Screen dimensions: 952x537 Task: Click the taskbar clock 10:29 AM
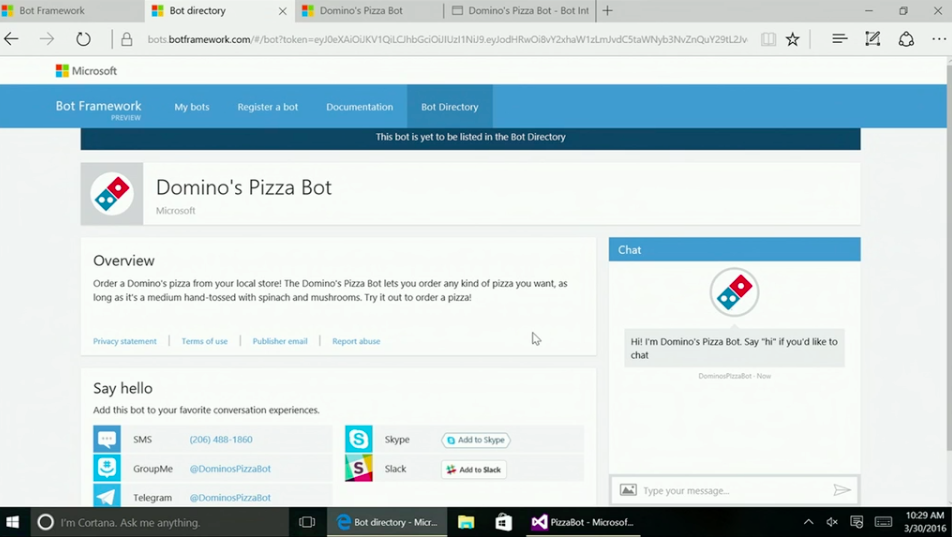924,515
